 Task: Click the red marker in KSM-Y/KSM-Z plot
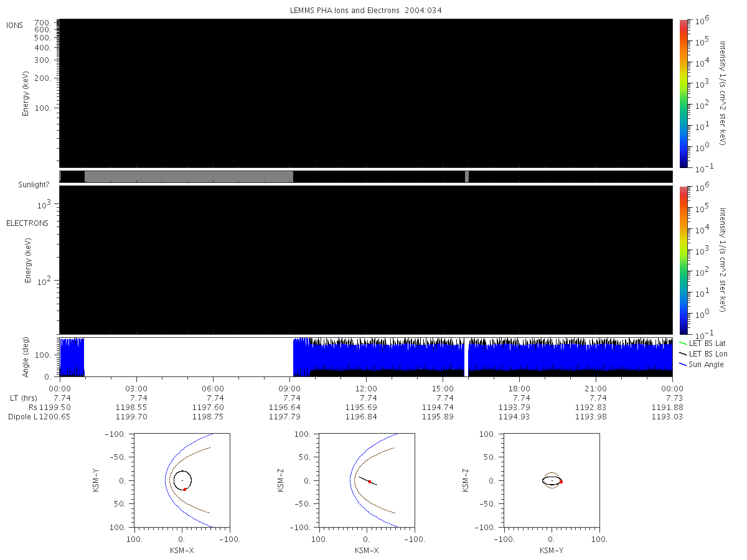[x=561, y=482]
